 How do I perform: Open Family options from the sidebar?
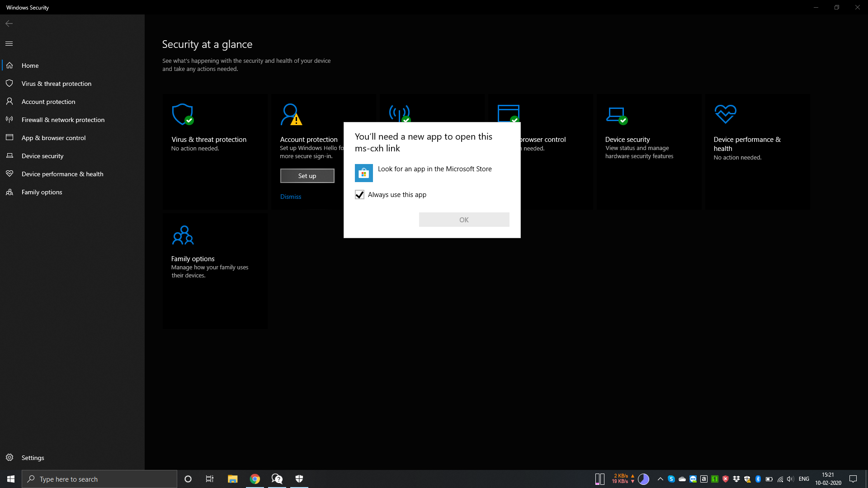pyautogui.click(x=42, y=192)
